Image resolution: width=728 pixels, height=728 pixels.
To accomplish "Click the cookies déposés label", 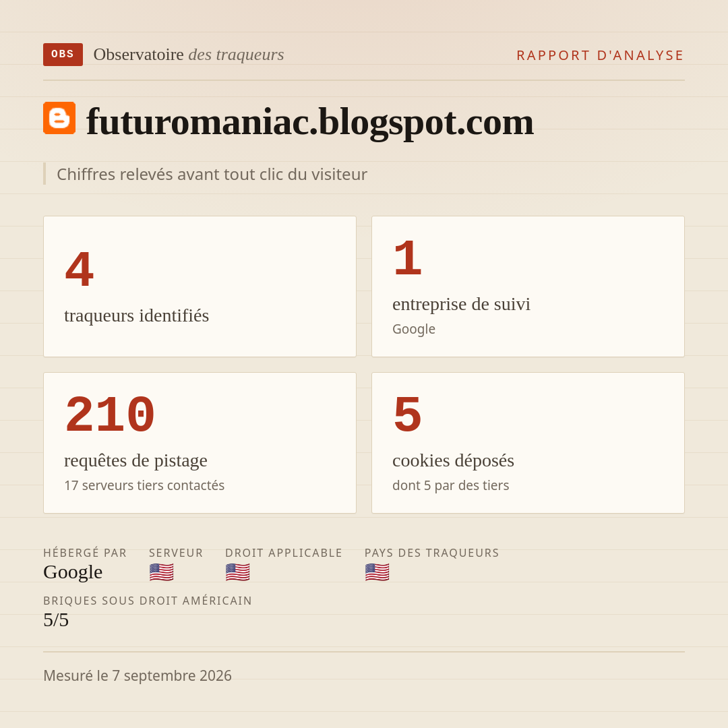I will pos(453,460).
